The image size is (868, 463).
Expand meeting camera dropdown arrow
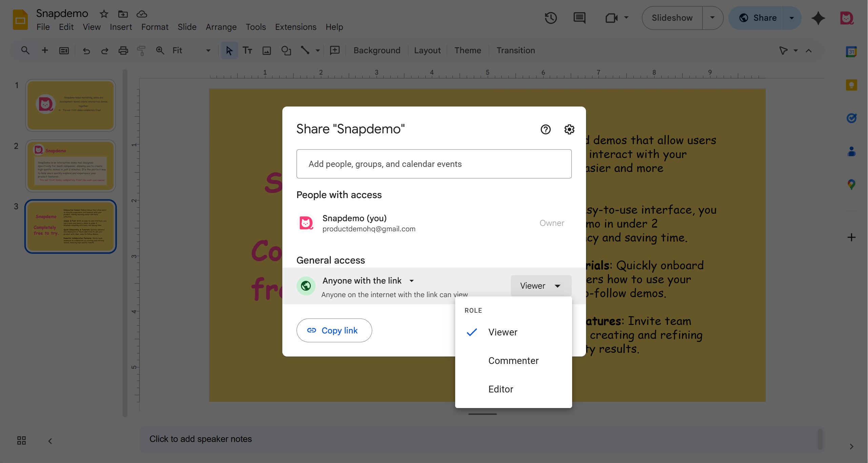626,18
